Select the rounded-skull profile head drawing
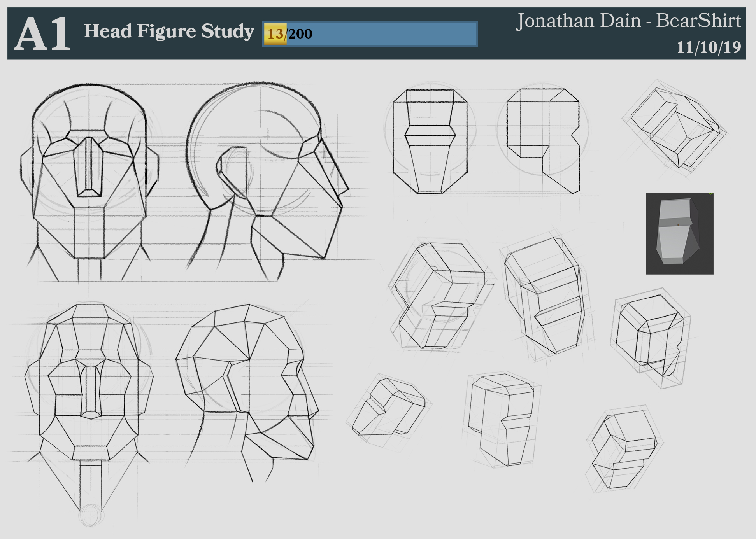This screenshot has width=756, height=539. point(268,175)
